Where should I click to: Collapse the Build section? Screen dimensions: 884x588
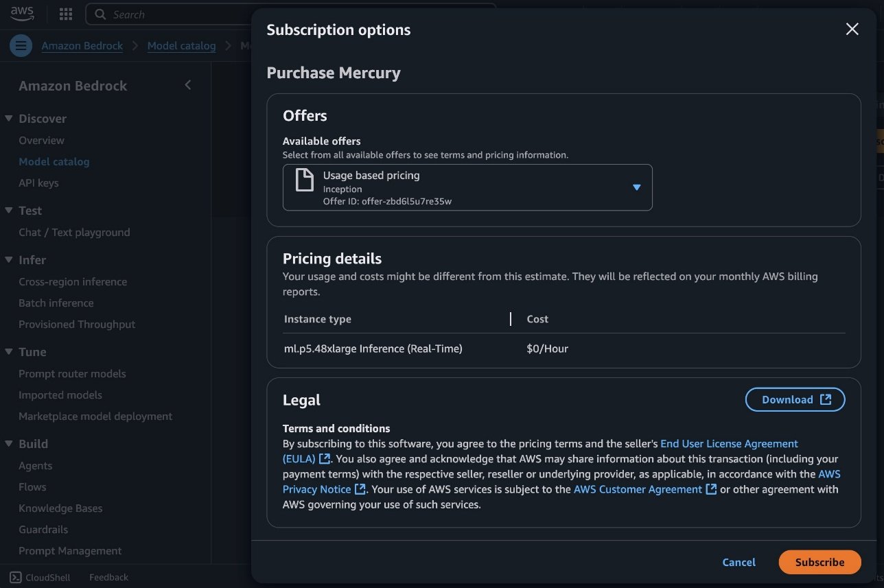[9, 443]
